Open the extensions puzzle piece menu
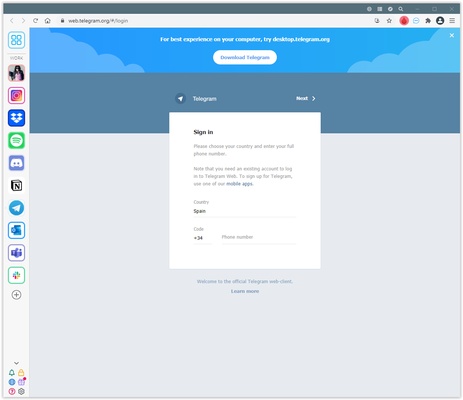 pyautogui.click(x=428, y=21)
